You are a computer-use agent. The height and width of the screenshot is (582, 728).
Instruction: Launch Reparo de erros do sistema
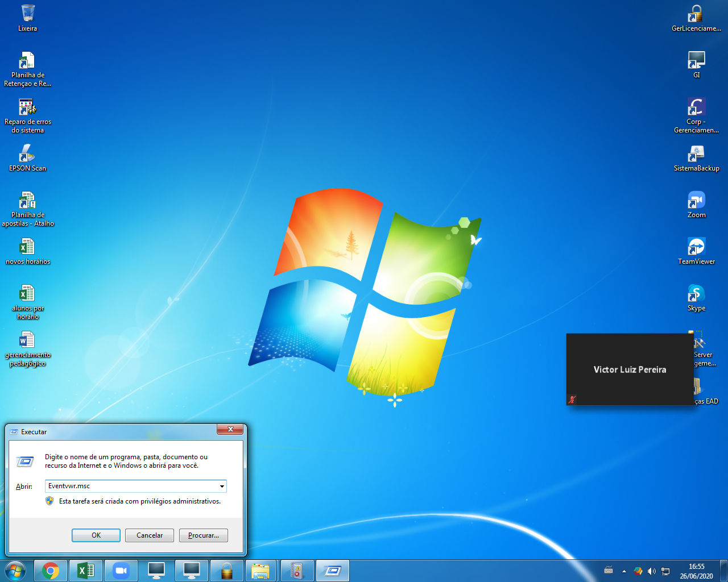click(27, 116)
